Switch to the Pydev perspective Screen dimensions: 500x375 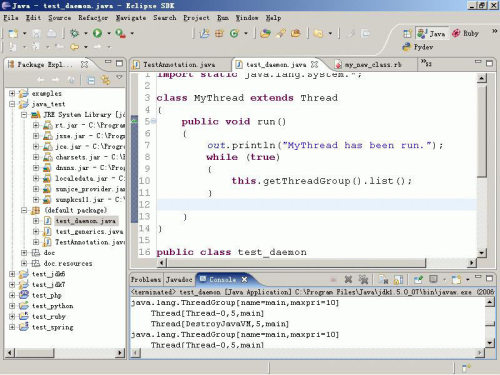coord(418,47)
